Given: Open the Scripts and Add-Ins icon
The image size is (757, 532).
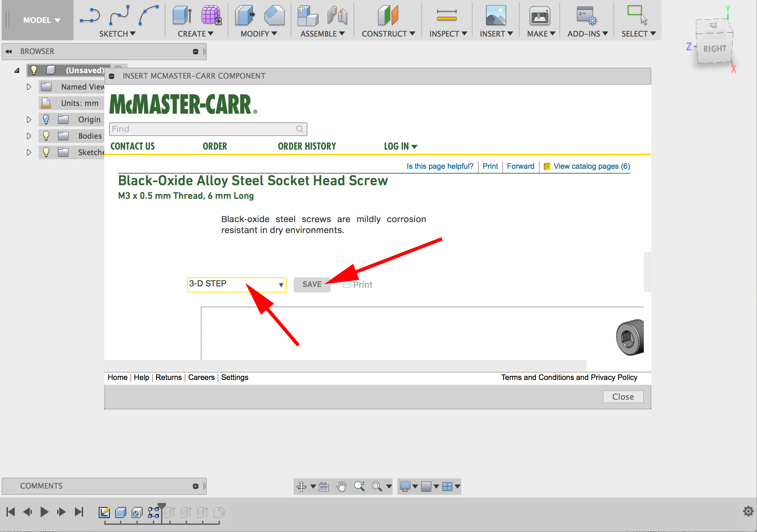Looking at the screenshot, I should point(587,15).
